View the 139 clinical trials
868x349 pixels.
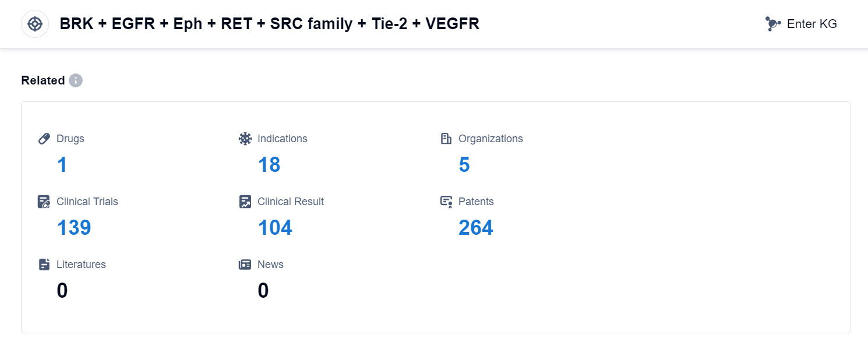(x=74, y=228)
